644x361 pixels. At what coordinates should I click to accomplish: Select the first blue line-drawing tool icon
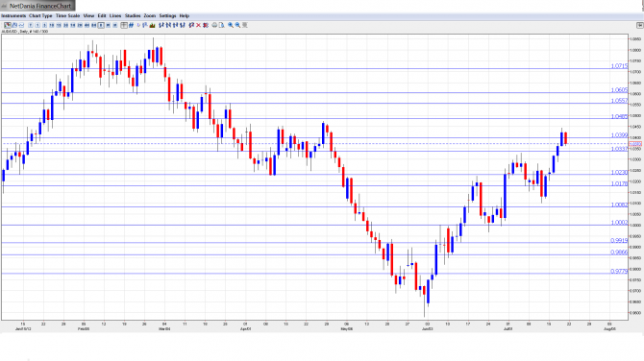(161, 25)
